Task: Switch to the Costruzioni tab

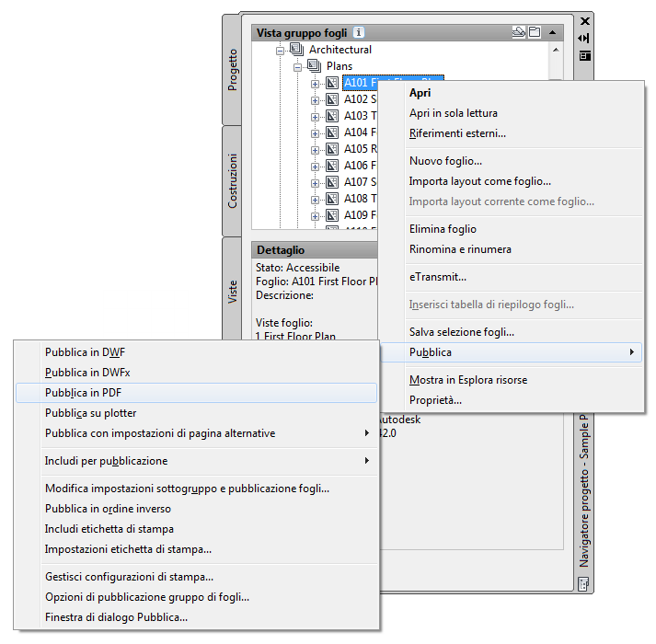Action: coord(232,180)
